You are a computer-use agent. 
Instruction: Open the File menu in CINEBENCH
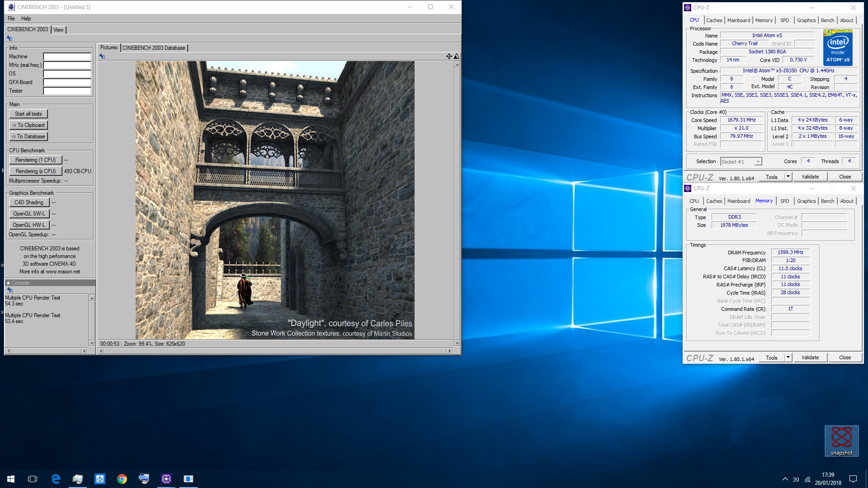[x=11, y=19]
